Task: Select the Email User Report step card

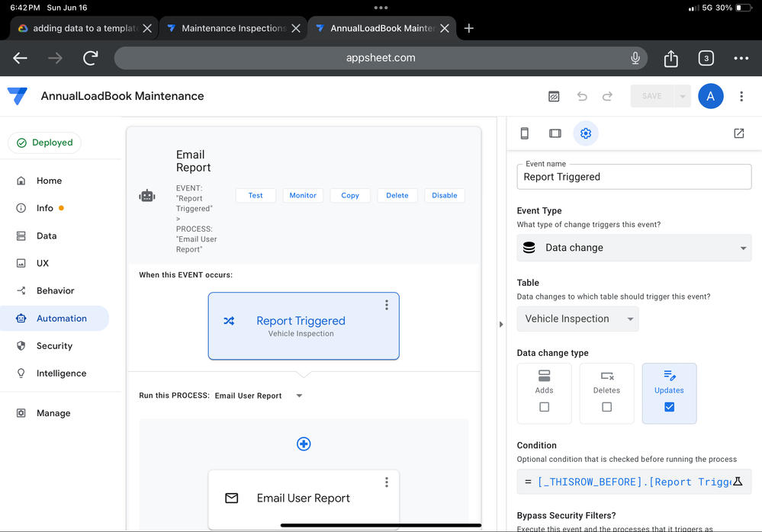Action: (304, 499)
